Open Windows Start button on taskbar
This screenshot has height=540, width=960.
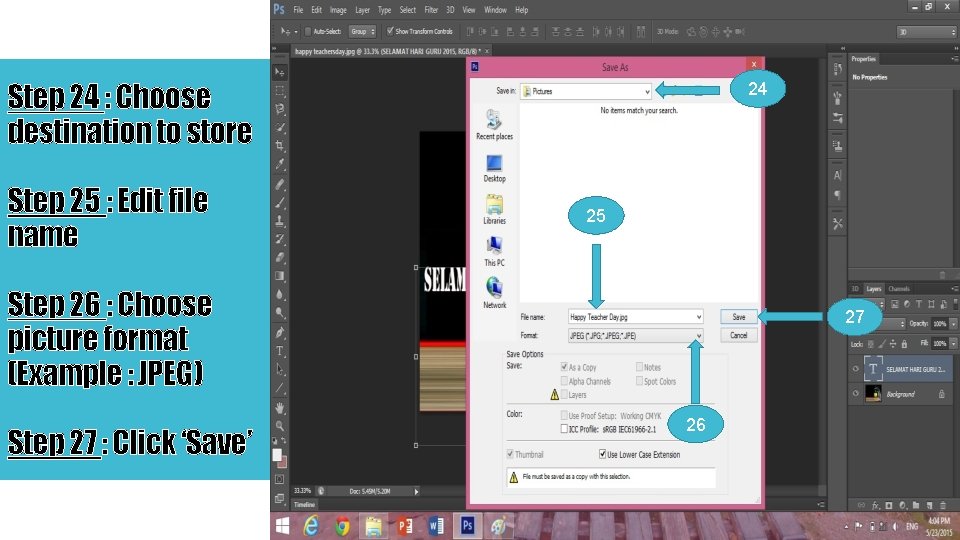pyautogui.click(x=282, y=526)
